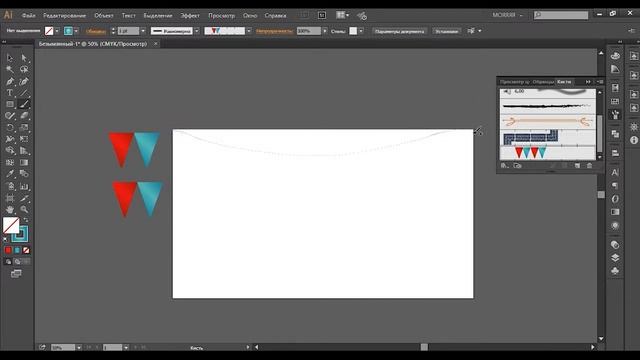Click the stroke swatch in toolbox
The width and height of the screenshot is (640, 360).
tap(21, 235)
